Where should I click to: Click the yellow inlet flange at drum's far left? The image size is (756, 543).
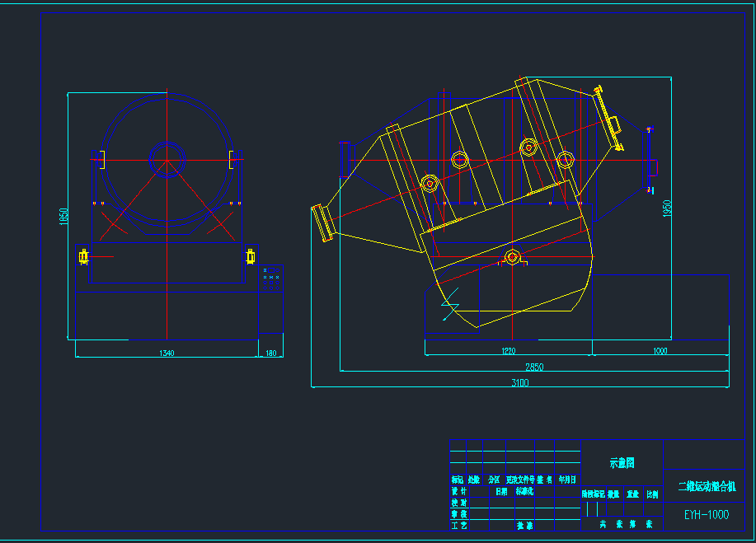322,222
